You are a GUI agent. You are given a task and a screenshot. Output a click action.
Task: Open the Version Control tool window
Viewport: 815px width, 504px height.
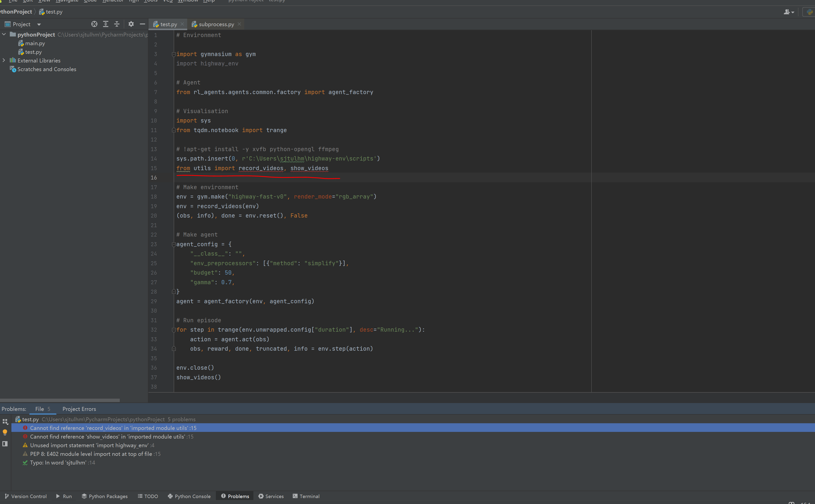coord(25,496)
